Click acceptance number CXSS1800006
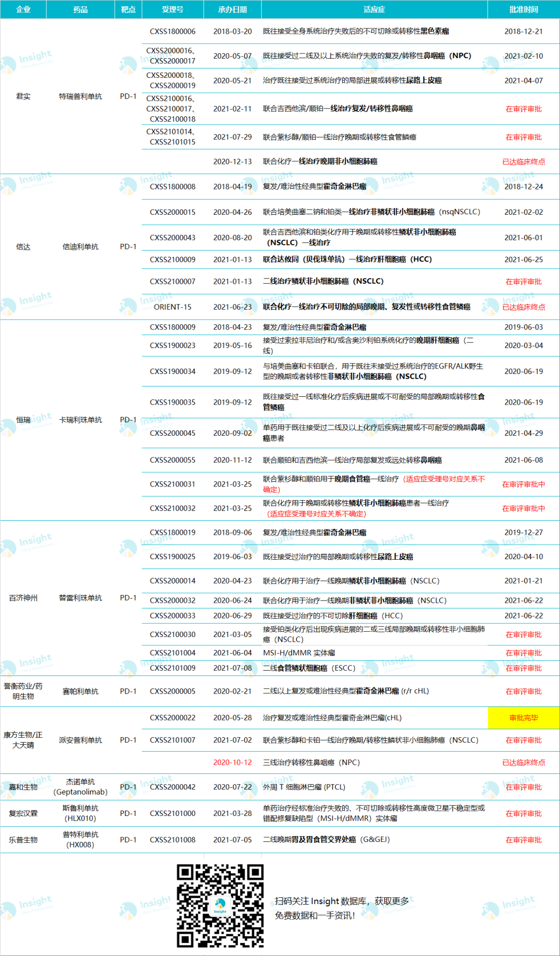 pos(173,32)
